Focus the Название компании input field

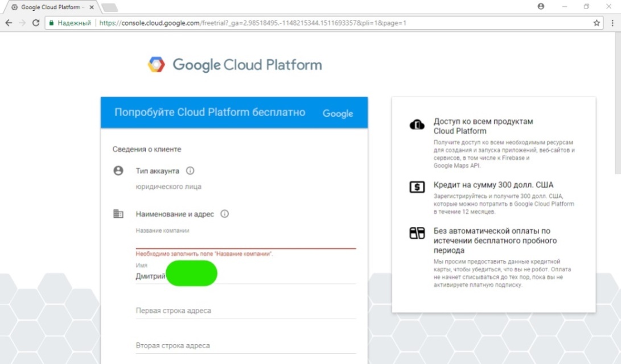(245, 241)
